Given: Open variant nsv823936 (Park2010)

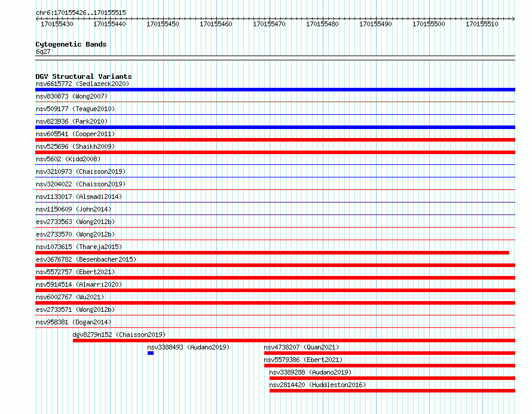Looking at the screenshot, I should coord(72,121).
